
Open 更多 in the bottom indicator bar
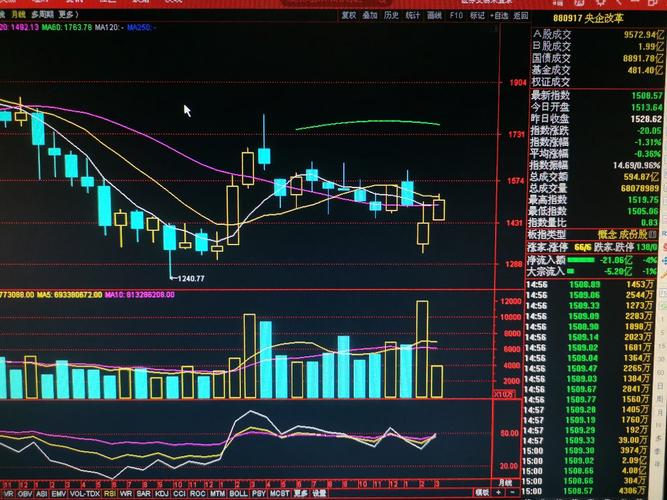click(300, 494)
